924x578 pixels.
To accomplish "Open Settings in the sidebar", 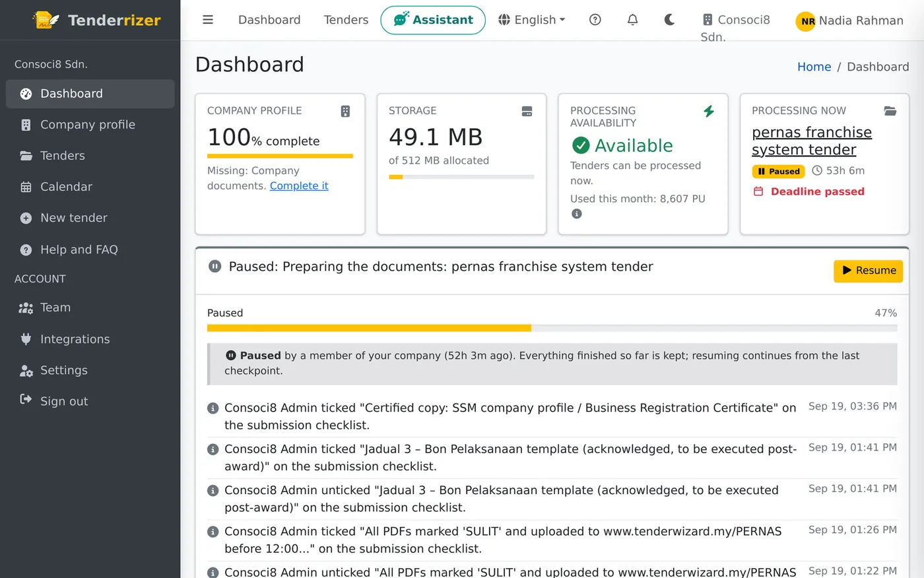I will point(90,371).
